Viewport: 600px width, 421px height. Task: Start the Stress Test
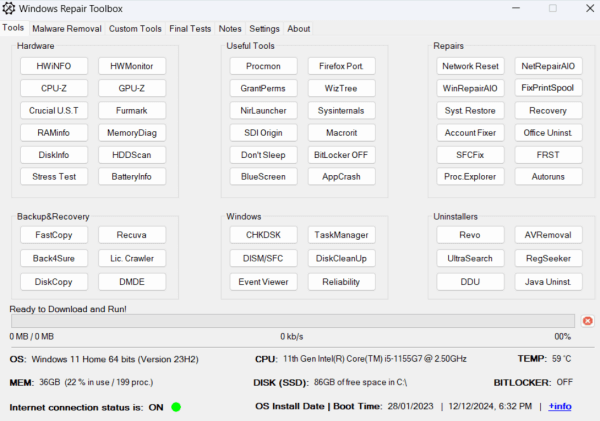(54, 176)
